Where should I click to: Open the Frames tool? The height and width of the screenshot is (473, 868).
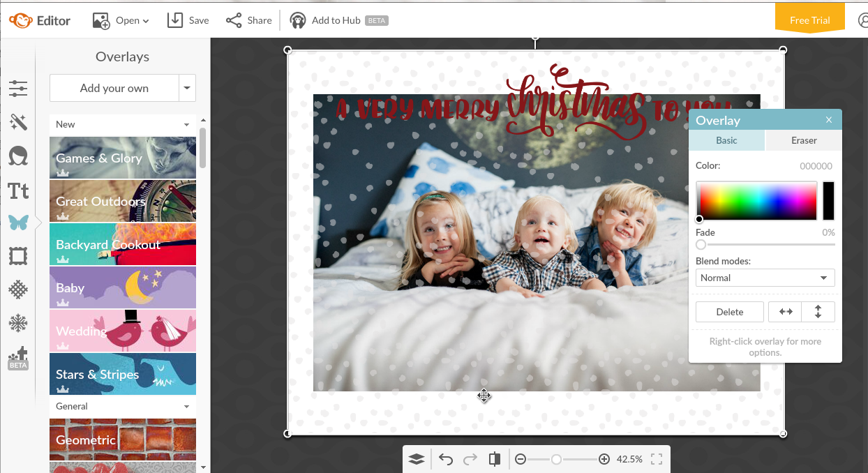coord(18,256)
